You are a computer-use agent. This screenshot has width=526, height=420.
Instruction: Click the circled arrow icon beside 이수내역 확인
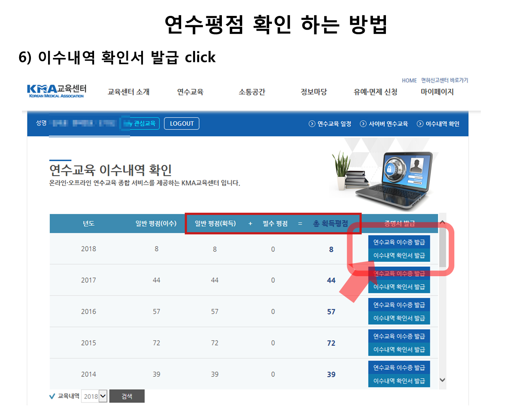pyautogui.click(x=420, y=124)
